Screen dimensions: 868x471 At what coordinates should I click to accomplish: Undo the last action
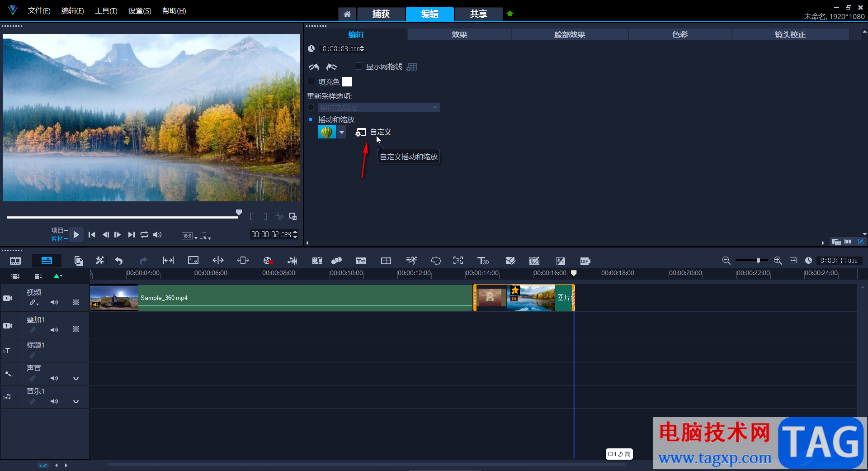(x=119, y=261)
